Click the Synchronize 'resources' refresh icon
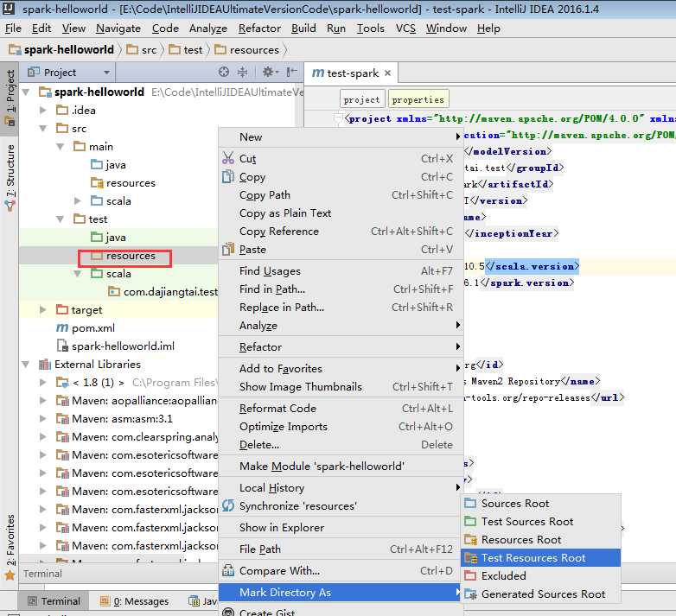Image resolution: width=676 pixels, height=616 pixels. (228, 505)
